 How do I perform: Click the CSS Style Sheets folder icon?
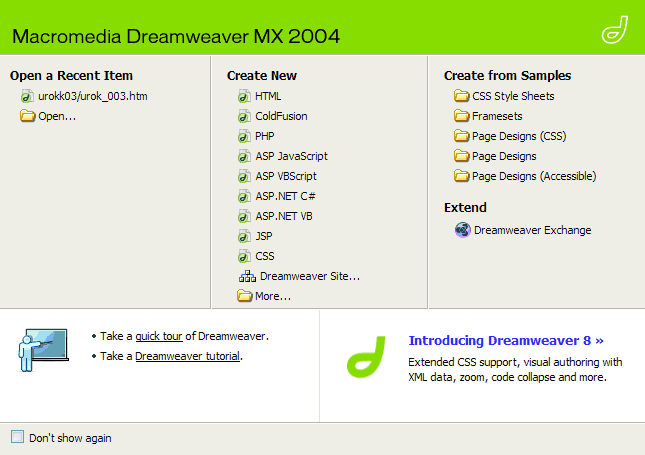click(x=462, y=96)
